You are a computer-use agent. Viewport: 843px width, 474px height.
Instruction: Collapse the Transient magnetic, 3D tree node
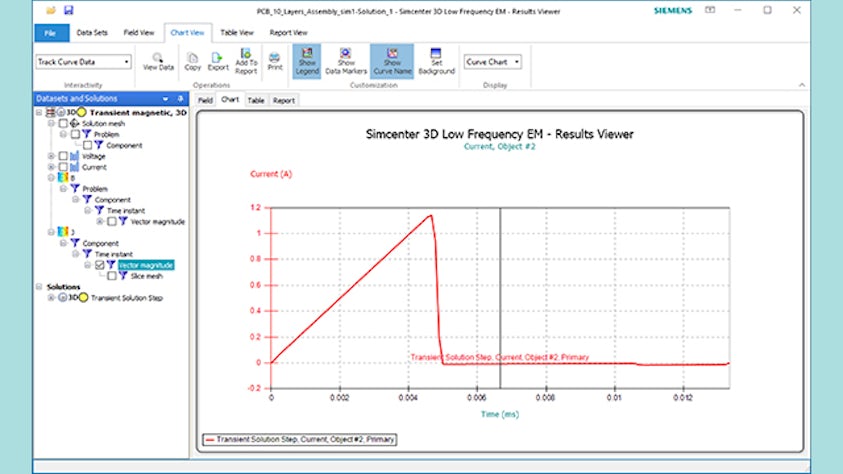pos(39,112)
